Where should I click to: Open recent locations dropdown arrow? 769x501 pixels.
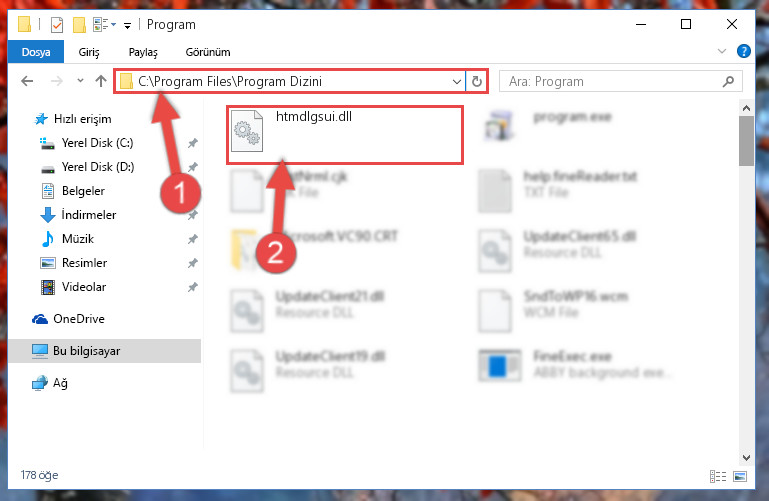click(80, 81)
